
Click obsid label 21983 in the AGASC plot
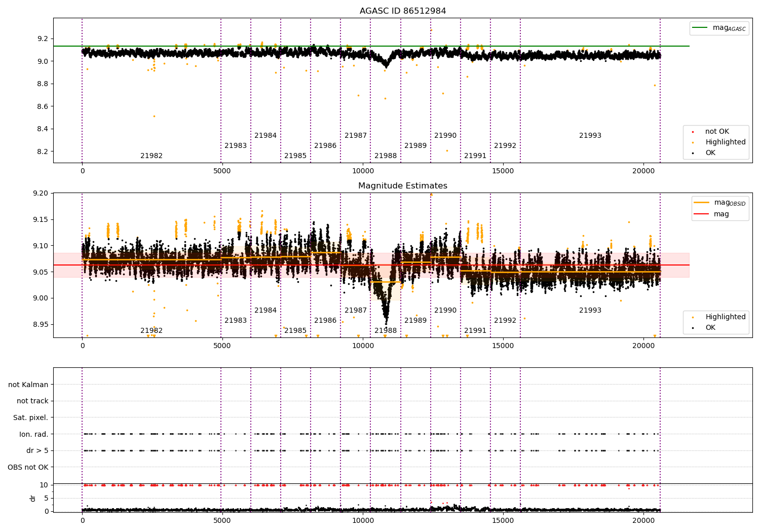tap(236, 145)
